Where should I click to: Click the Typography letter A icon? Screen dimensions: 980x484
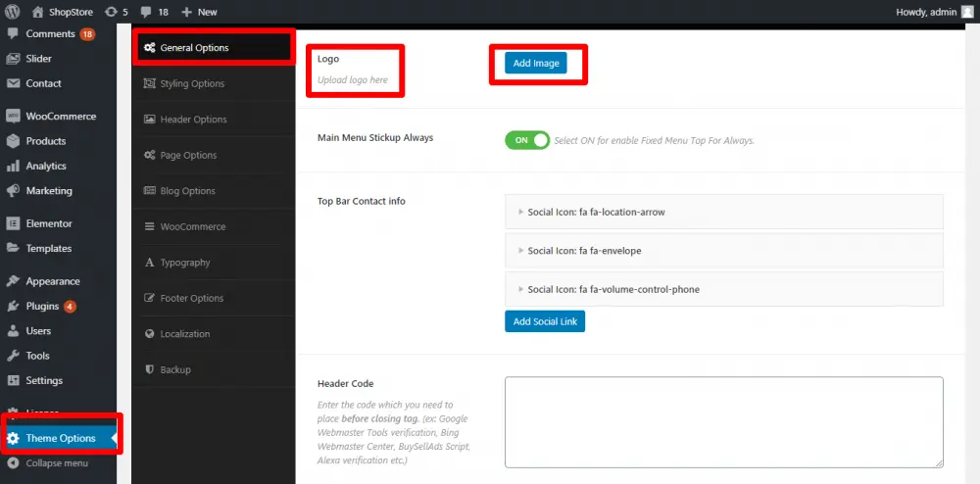[x=149, y=263]
